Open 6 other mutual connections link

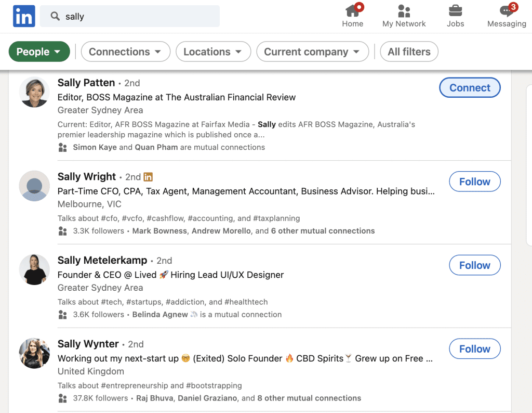323,231
